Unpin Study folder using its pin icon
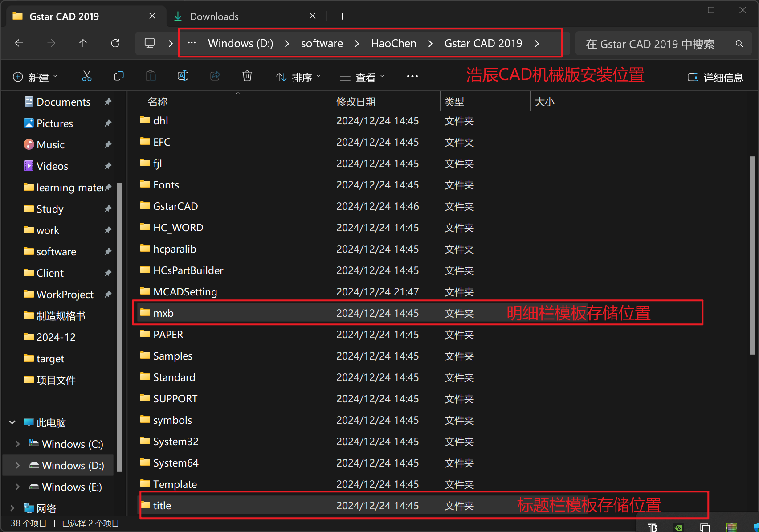The width and height of the screenshot is (759, 532). point(108,209)
